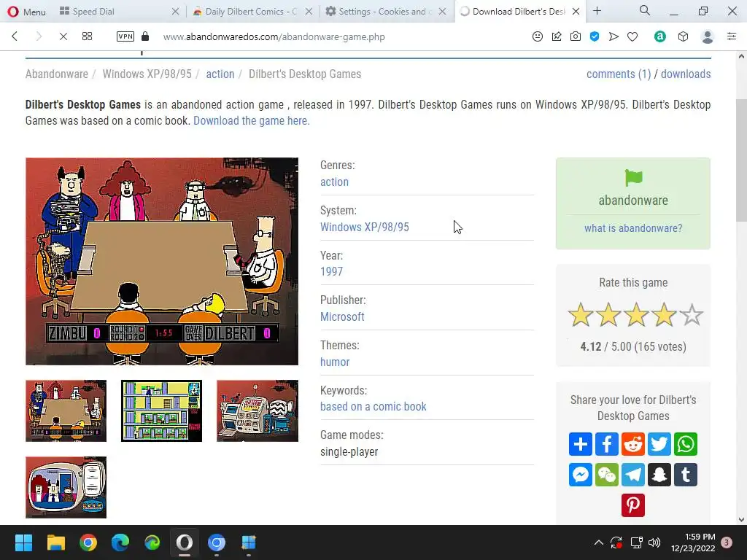This screenshot has height=560, width=747.
Task: Share on Snapchat
Action: point(659,475)
